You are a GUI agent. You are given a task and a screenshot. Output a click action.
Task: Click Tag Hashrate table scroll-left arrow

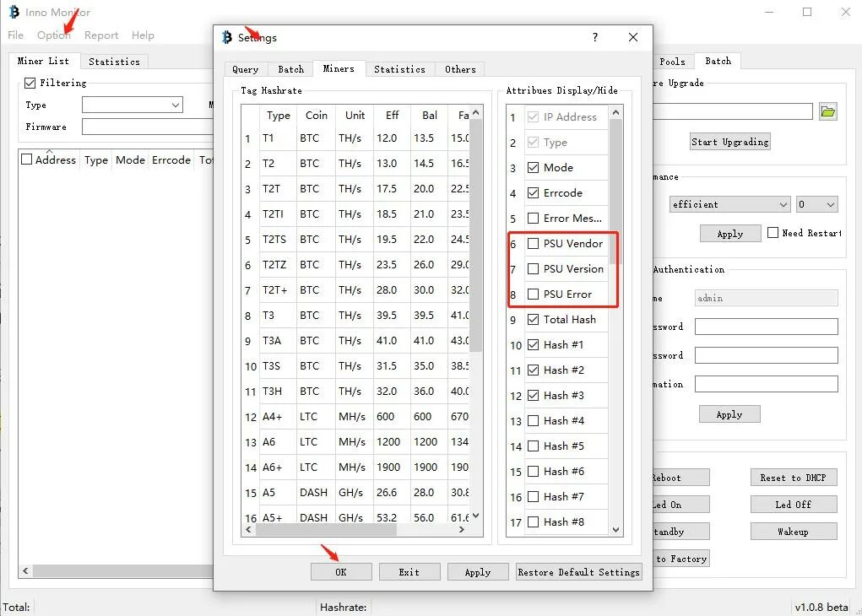248,530
